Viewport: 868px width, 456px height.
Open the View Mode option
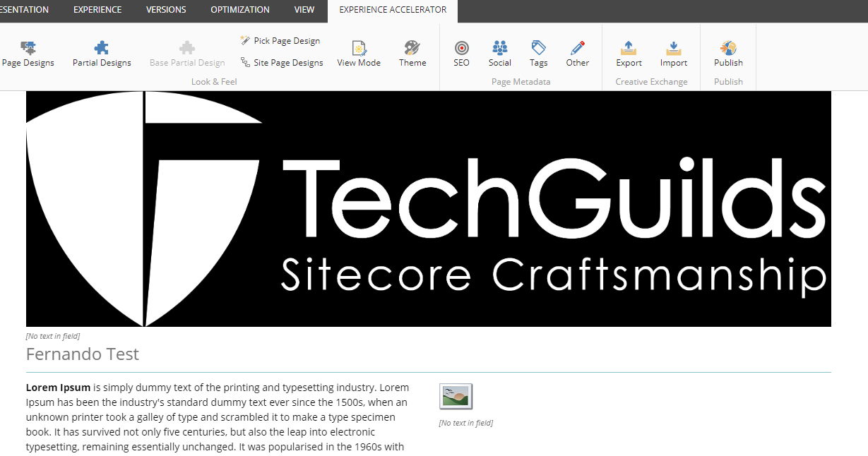click(359, 54)
